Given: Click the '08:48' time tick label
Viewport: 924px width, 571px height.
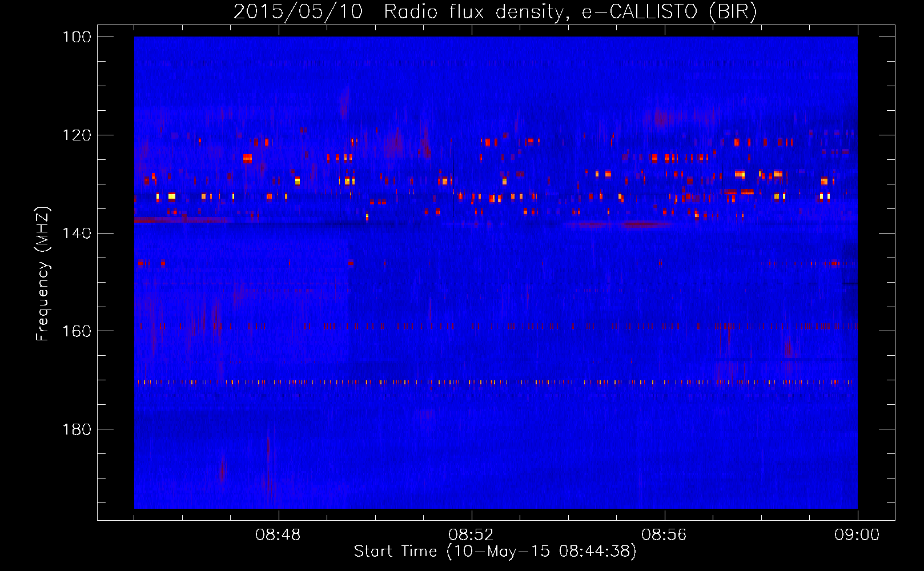Looking at the screenshot, I should [x=278, y=535].
